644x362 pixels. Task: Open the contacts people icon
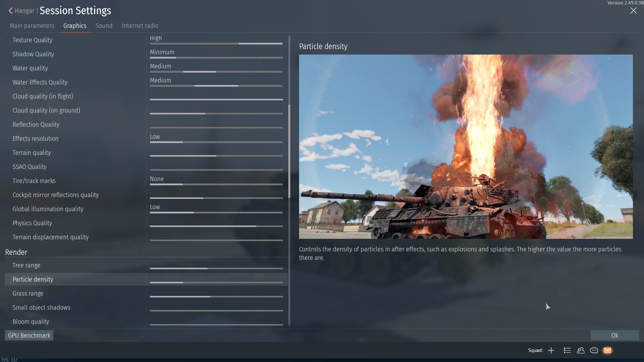click(581, 350)
